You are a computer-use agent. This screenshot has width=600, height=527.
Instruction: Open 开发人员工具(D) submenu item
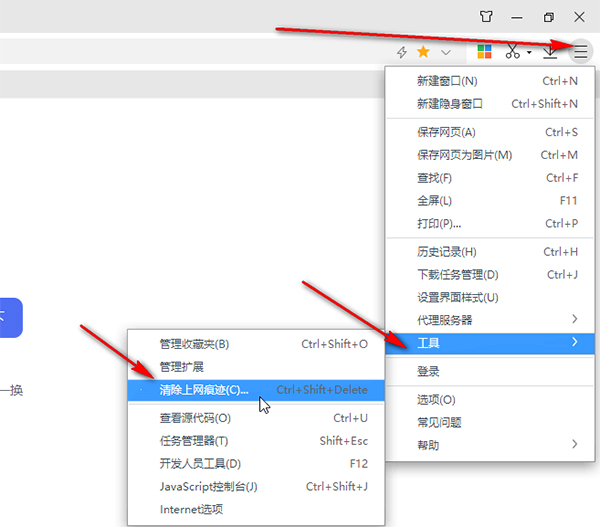(x=256, y=464)
